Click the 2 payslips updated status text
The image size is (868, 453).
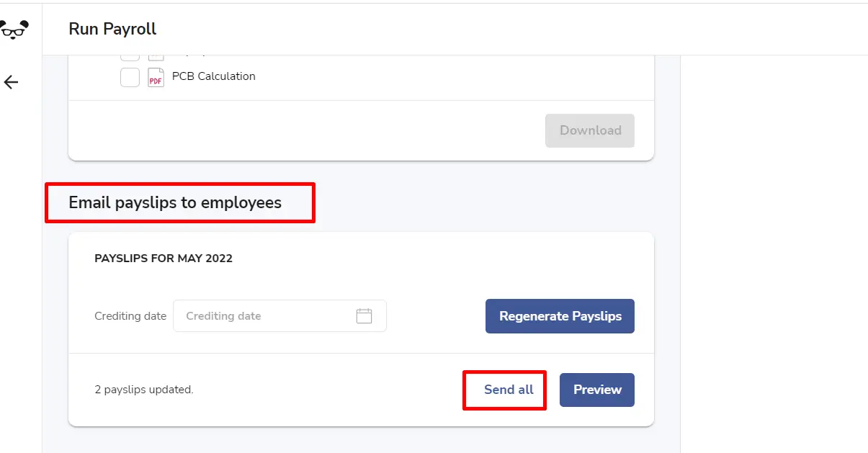tap(144, 390)
